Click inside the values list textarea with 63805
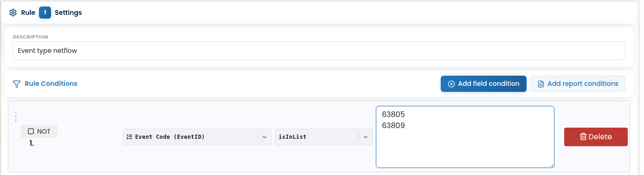This screenshot has width=644, height=175. pyautogui.click(x=465, y=137)
